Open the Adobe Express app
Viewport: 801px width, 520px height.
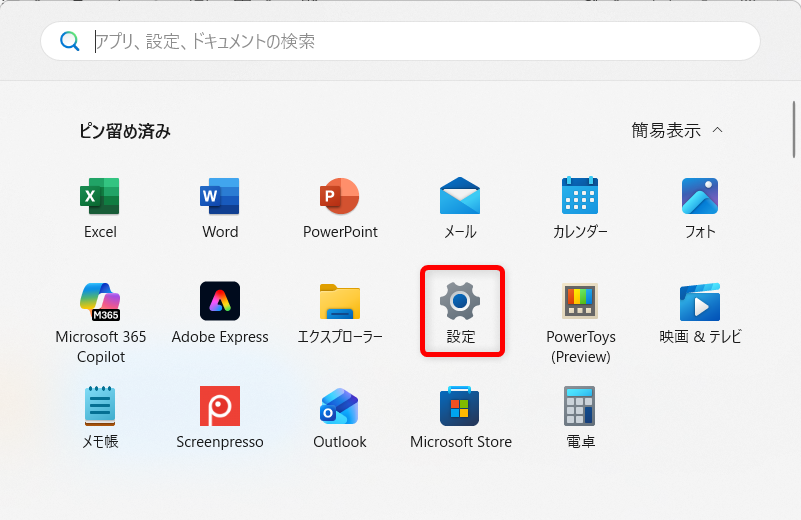pos(220,301)
